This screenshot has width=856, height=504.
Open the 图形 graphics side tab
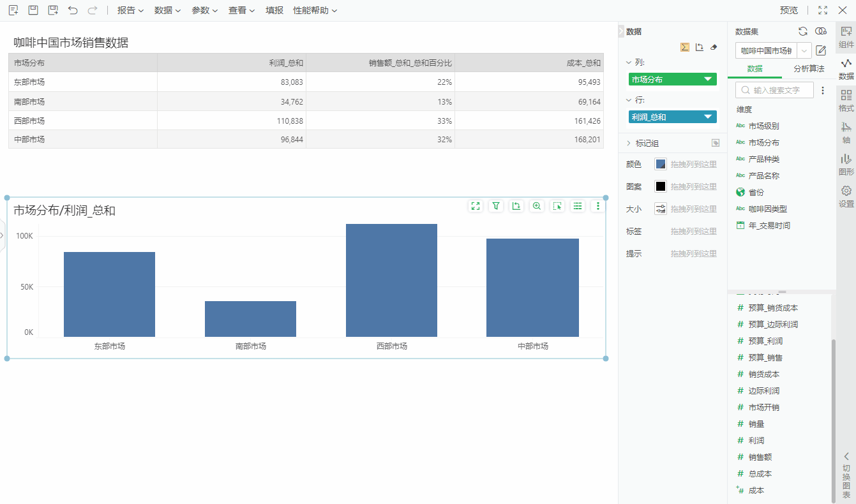tap(846, 165)
